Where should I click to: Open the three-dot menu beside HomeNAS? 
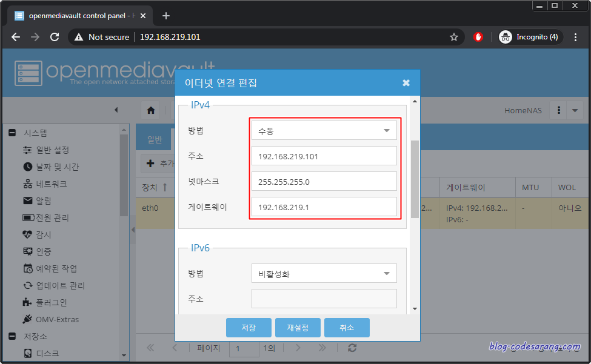click(x=559, y=110)
